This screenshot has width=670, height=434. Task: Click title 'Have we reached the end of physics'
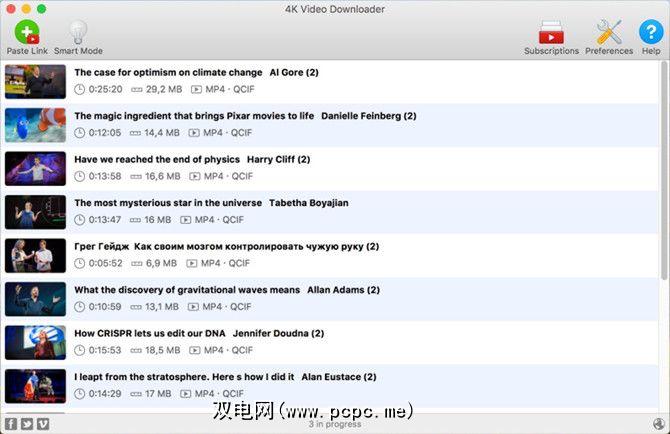click(x=157, y=159)
